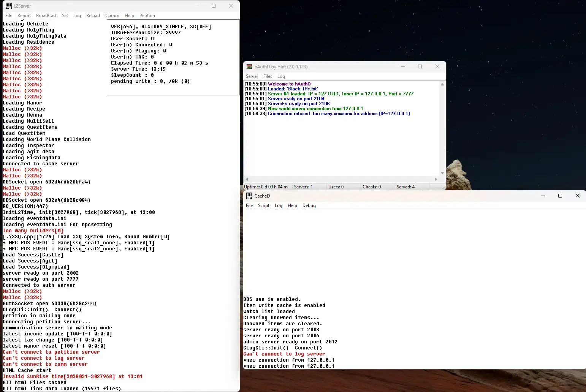
Task: Open Log menu in L2Server
Action: click(77, 16)
